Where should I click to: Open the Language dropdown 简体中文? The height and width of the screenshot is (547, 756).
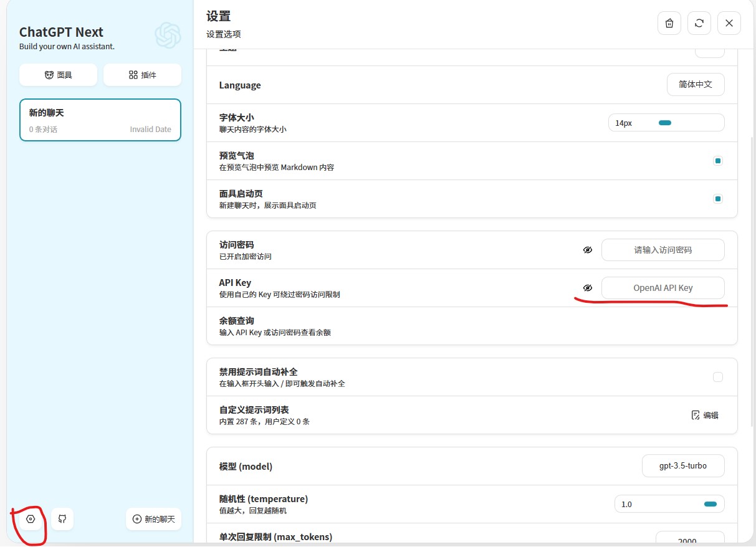[x=696, y=85]
